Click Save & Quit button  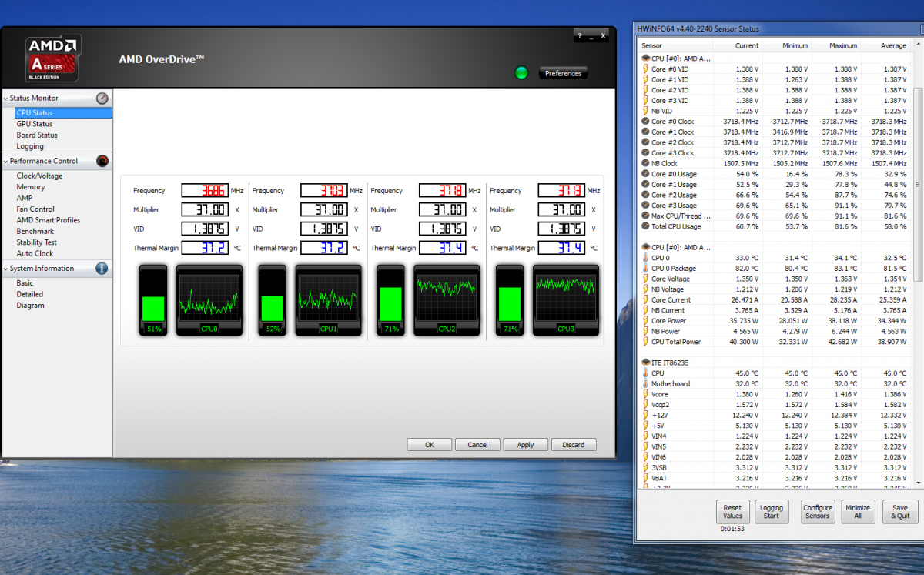(x=899, y=512)
